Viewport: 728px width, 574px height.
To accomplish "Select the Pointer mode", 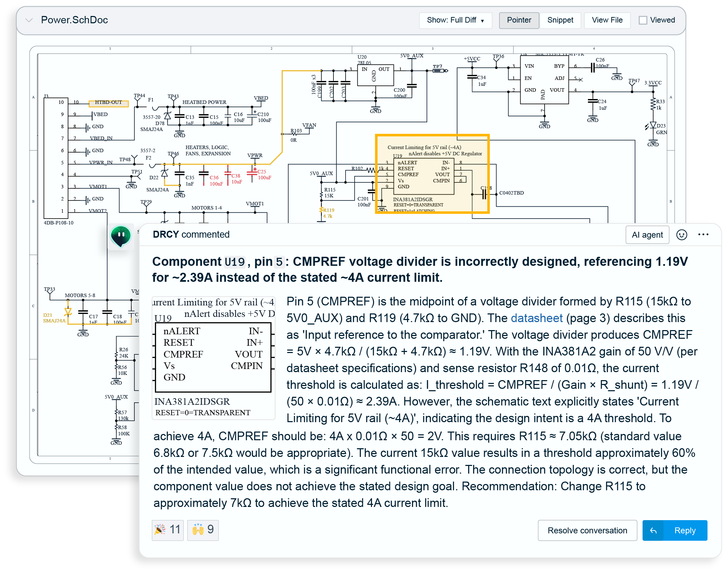I will tap(519, 20).
